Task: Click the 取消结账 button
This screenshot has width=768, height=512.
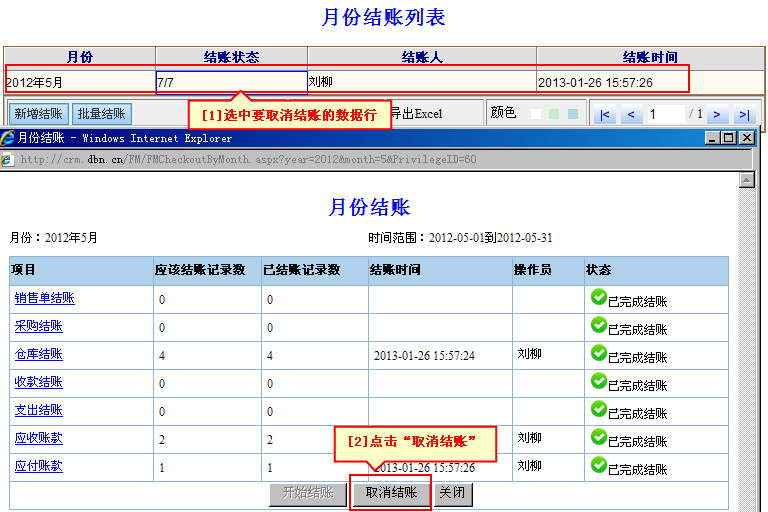Action: click(x=391, y=493)
